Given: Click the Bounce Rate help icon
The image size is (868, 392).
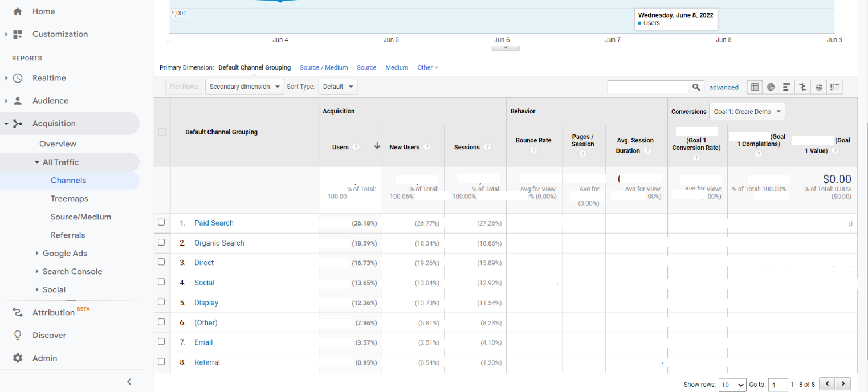Looking at the screenshot, I should tap(533, 151).
